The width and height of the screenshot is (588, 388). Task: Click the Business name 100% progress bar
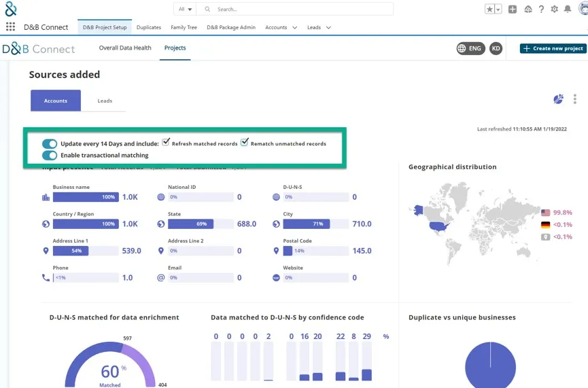point(86,197)
